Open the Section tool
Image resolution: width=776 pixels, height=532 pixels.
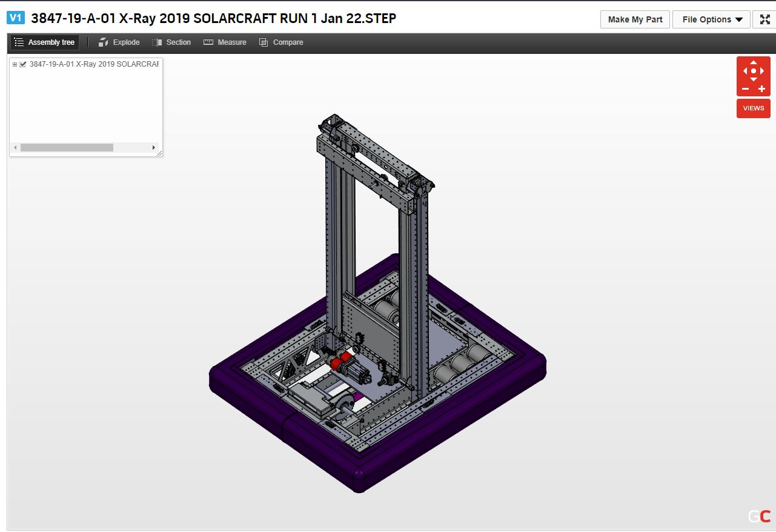171,42
